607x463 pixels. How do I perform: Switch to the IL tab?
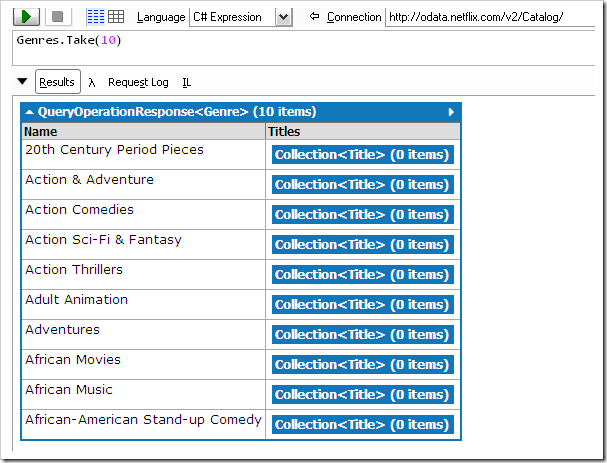coord(187,82)
